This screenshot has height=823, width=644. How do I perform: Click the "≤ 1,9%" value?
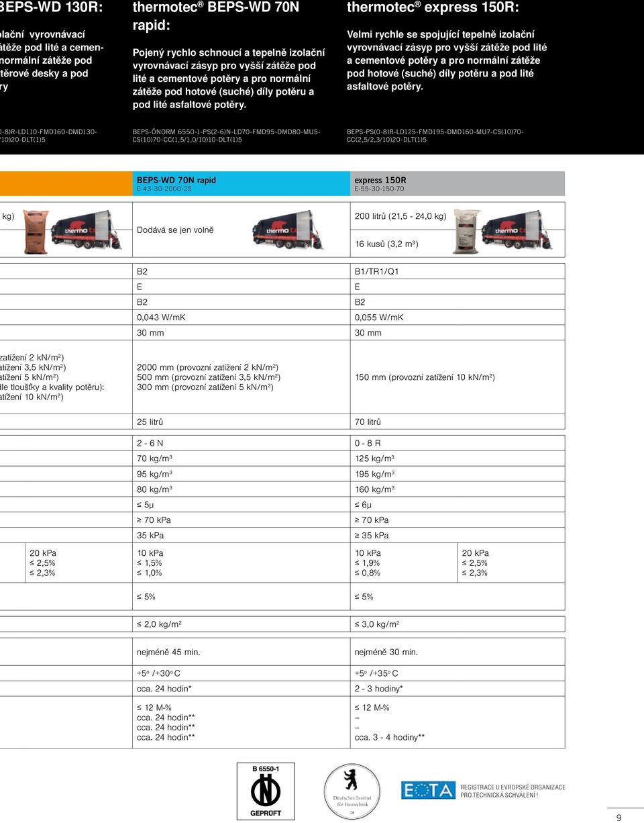368,563
